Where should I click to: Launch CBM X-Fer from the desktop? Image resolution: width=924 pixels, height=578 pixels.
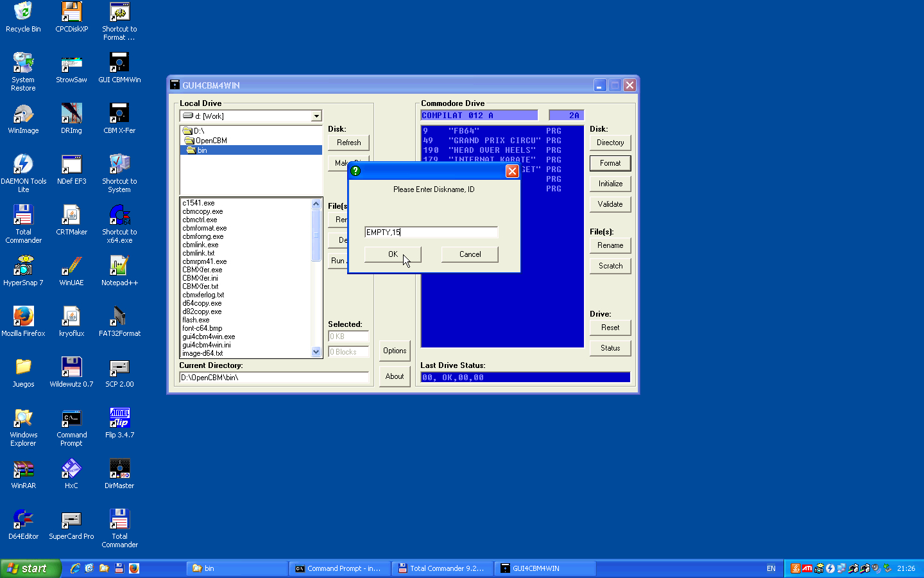point(119,119)
